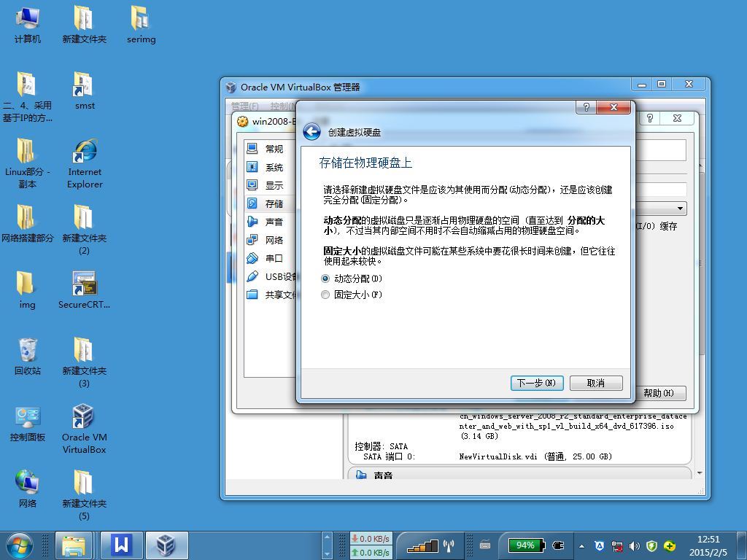This screenshot has width=747, height=560.
Task: Open 控制 menu in VirtualBox manager
Action: pyautogui.click(x=282, y=106)
